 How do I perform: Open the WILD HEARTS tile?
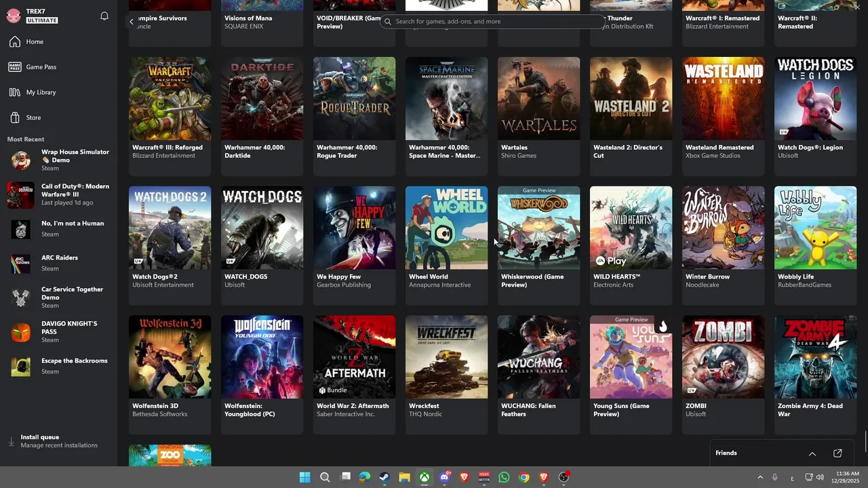click(631, 246)
